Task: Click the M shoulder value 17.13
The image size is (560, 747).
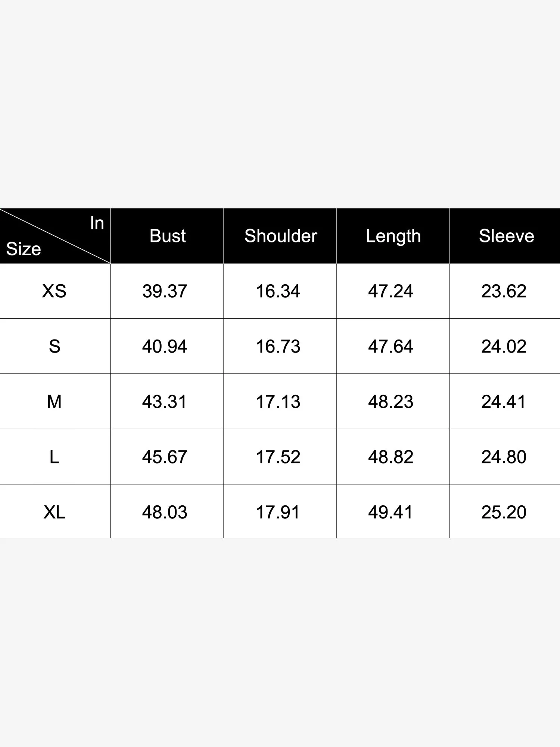Action: 278,402
